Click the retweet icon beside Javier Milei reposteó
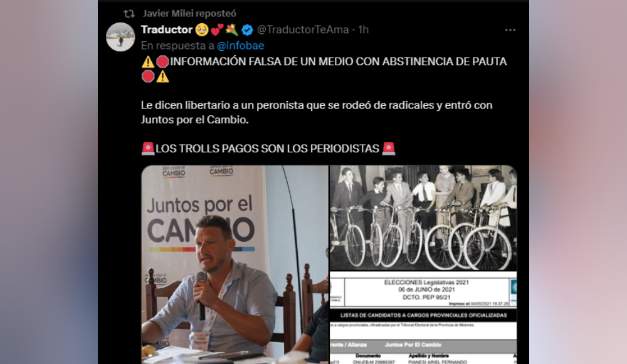Viewport: 627px width, 364px height. (x=129, y=14)
